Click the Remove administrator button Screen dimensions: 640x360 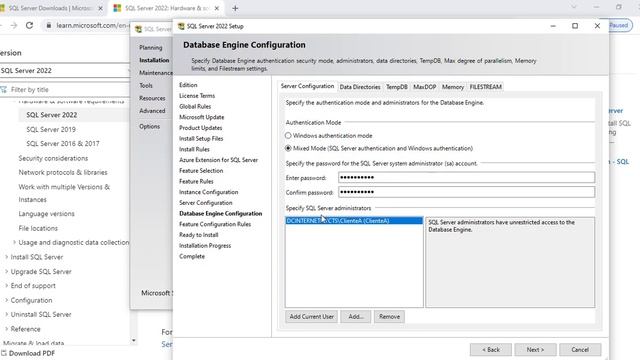pyautogui.click(x=389, y=316)
